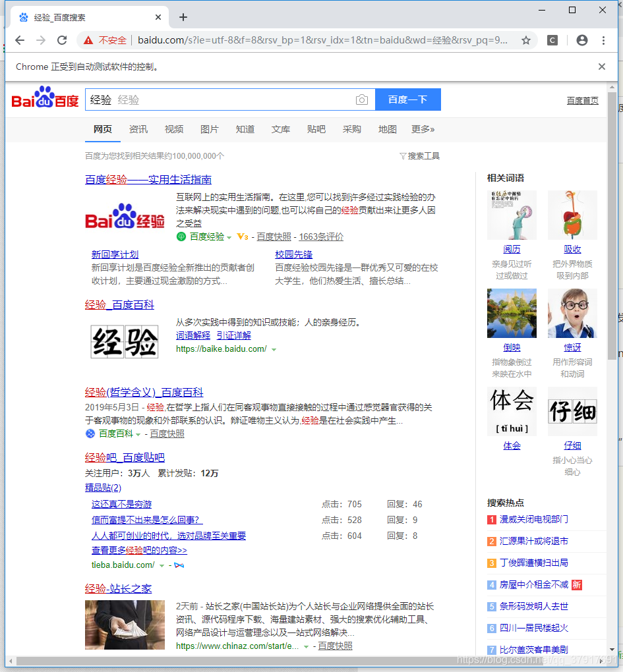Image resolution: width=623 pixels, height=672 pixels.
Task: Click the browser back arrow
Action: [20, 40]
